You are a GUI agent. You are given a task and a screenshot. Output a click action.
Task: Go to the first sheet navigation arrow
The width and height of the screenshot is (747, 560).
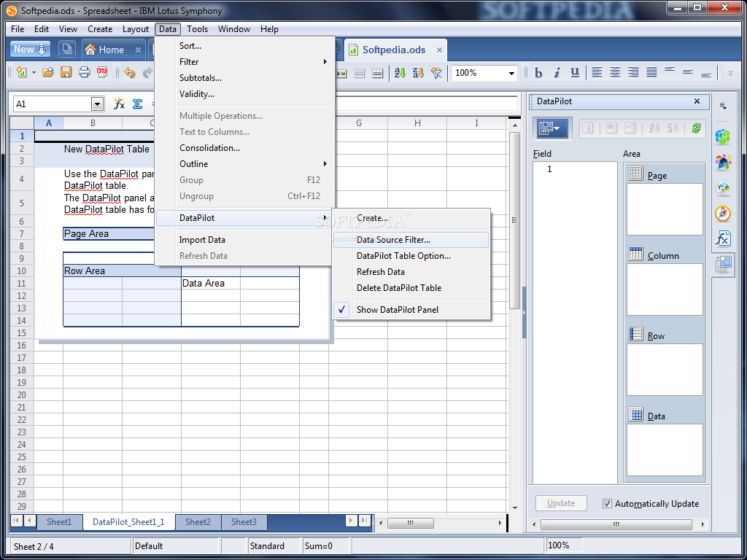(x=16, y=521)
